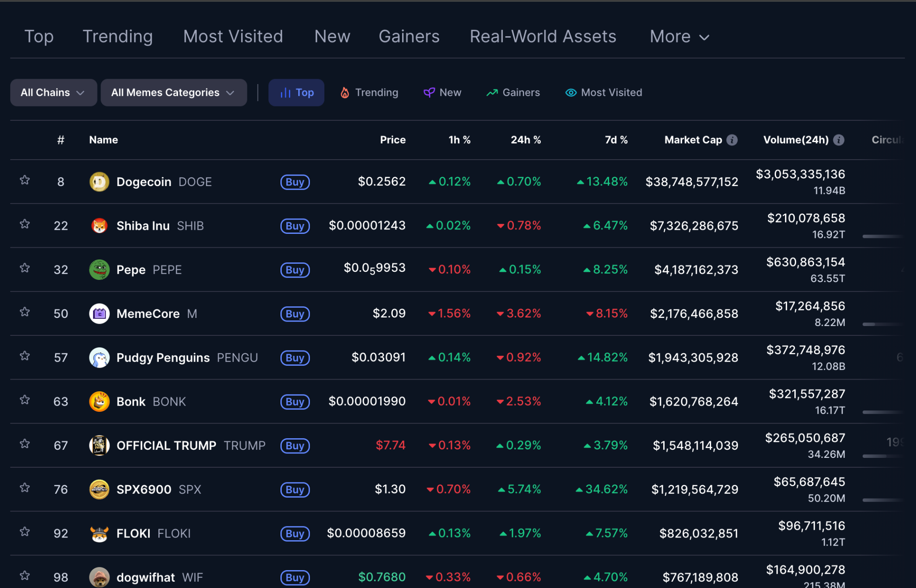This screenshot has height=588, width=916.
Task: Switch to the Real-World Assets tab
Action: pyautogui.click(x=543, y=37)
